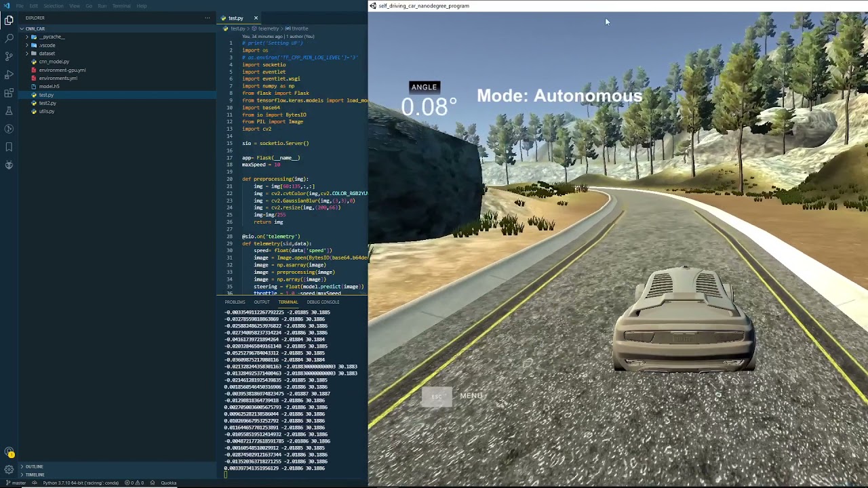Click the ANGLE label in simulator
This screenshot has width=868, height=488.
[424, 87]
